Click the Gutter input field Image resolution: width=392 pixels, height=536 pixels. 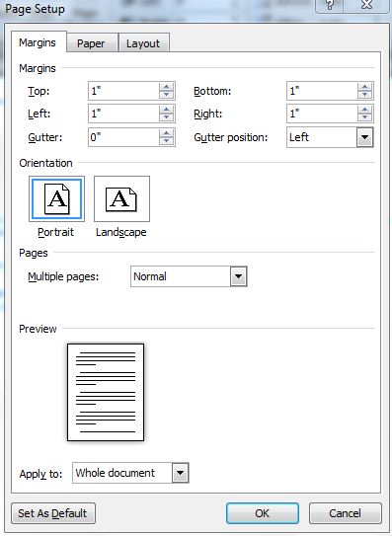(x=123, y=137)
